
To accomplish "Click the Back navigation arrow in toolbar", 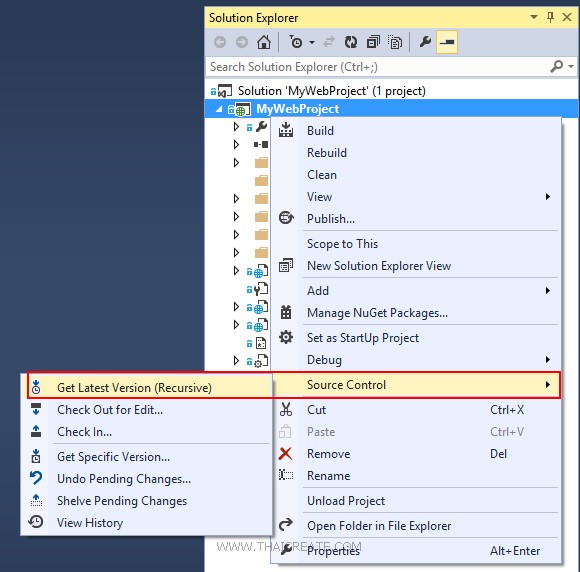I will pyautogui.click(x=220, y=42).
